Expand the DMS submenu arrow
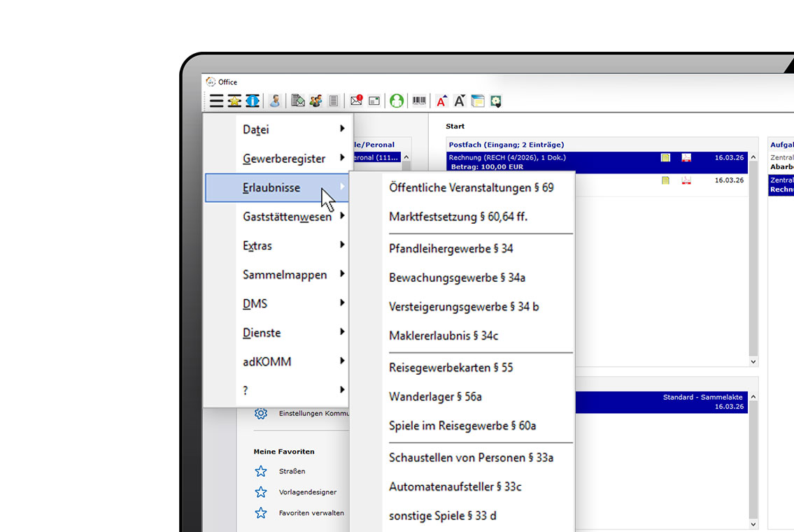The image size is (794, 532). [342, 303]
